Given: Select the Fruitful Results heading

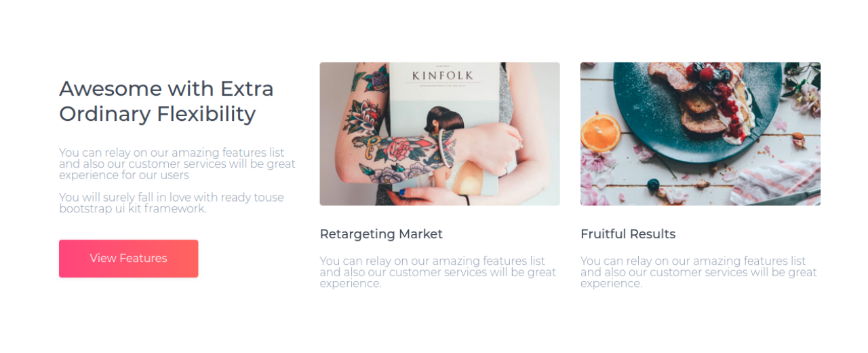Looking at the screenshot, I should (628, 234).
